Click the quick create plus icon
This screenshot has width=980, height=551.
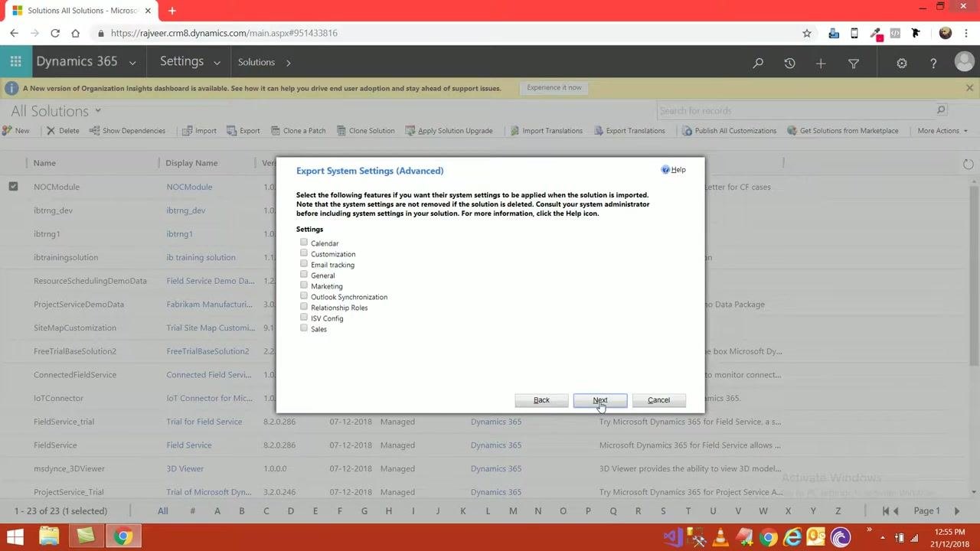(x=821, y=64)
